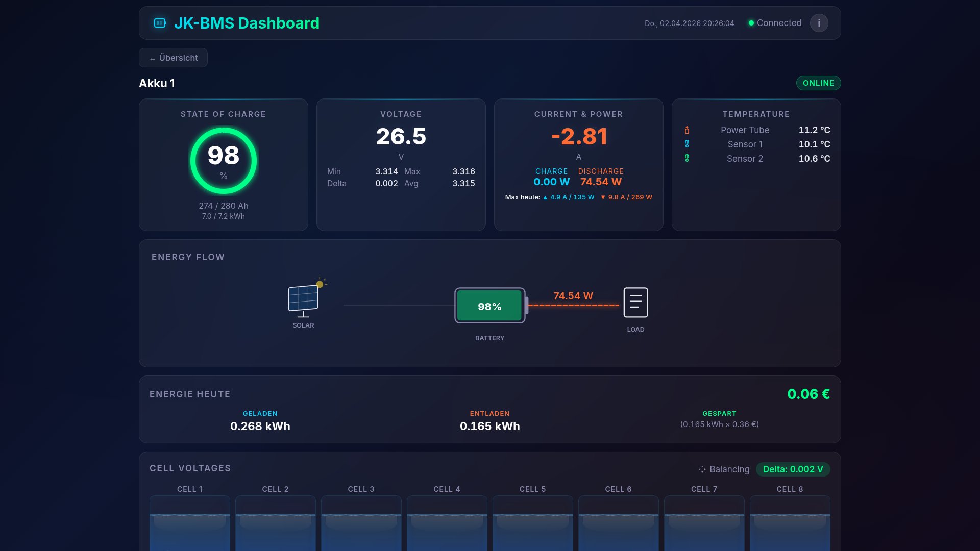Click the Sensor 1 blue thermometer icon
Screen dimensions: 980x551
(688, 144)
